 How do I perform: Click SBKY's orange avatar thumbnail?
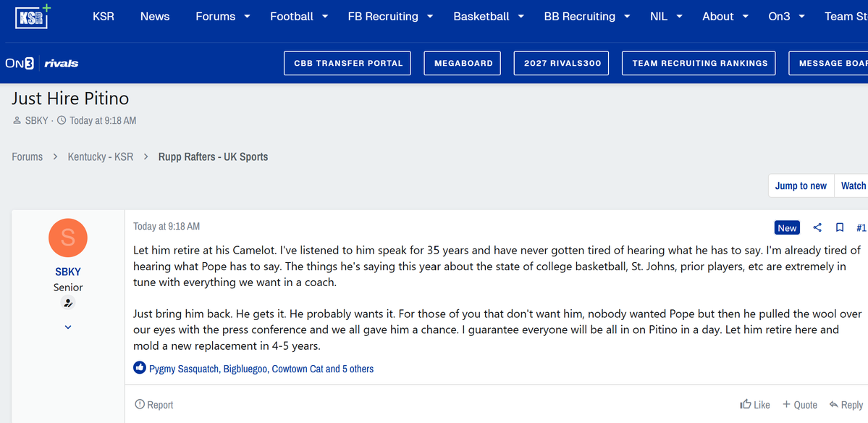67,238
